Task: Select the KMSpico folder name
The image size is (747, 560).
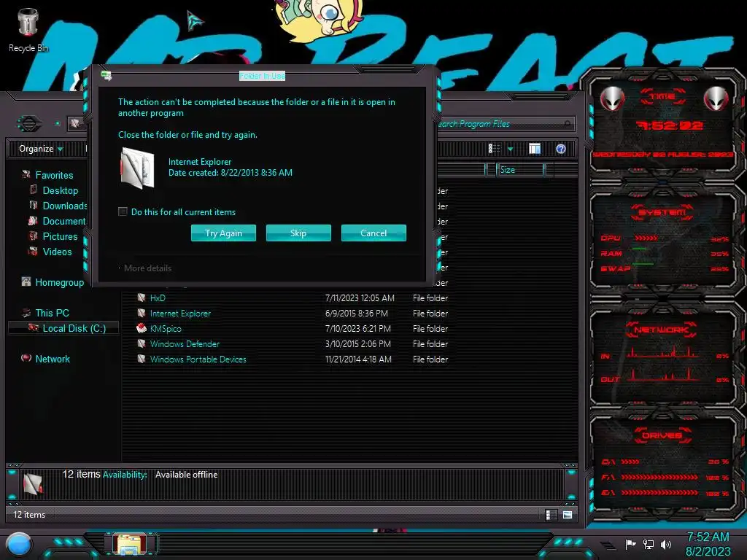Action: (166, 329)
